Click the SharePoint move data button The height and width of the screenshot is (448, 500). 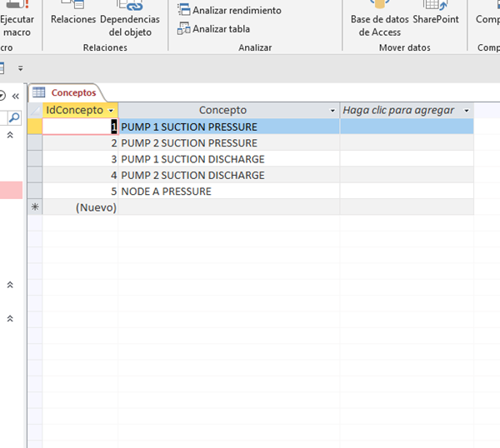pos(436,12)
